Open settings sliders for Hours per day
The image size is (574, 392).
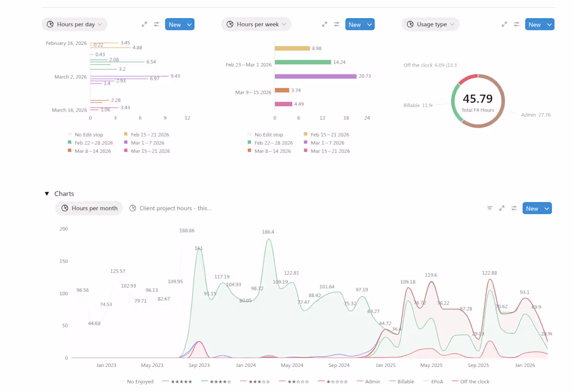157,24
